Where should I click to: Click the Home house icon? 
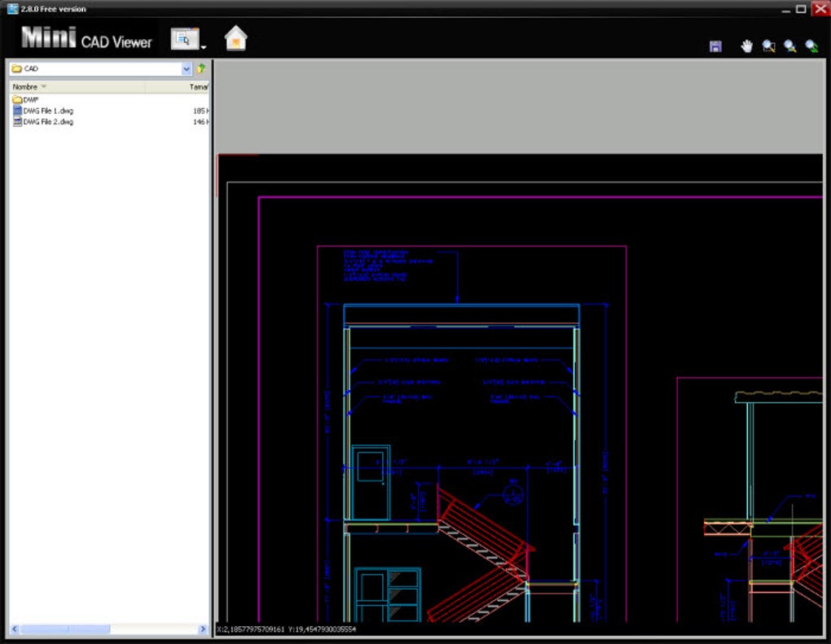(235, 38)
